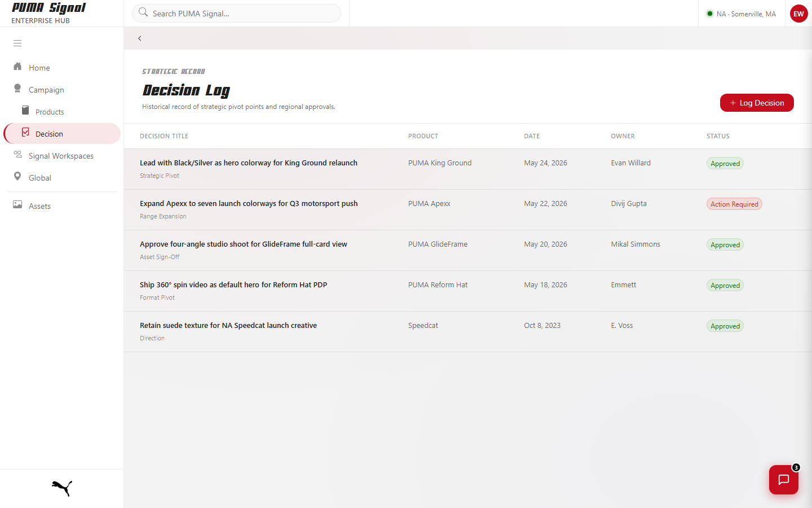Click the date May 24, 2026
This screenshot has width=812, height=508.
click(x=545, y=163)
